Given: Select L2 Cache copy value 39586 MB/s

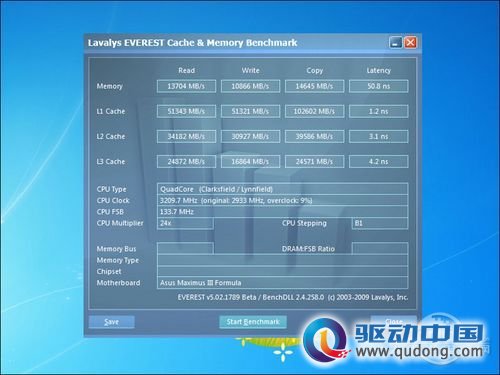Looking at the screenshot, I should [x=314, y=136].
